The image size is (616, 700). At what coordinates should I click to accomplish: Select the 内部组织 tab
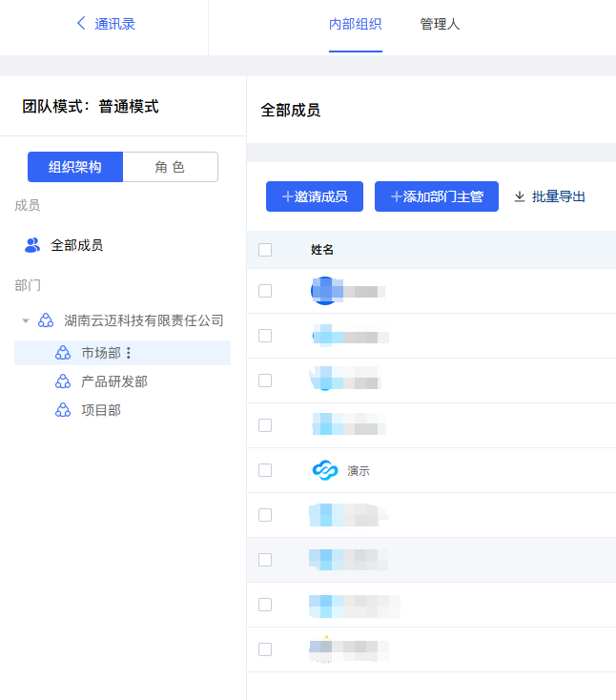click(x=355, y=24)
